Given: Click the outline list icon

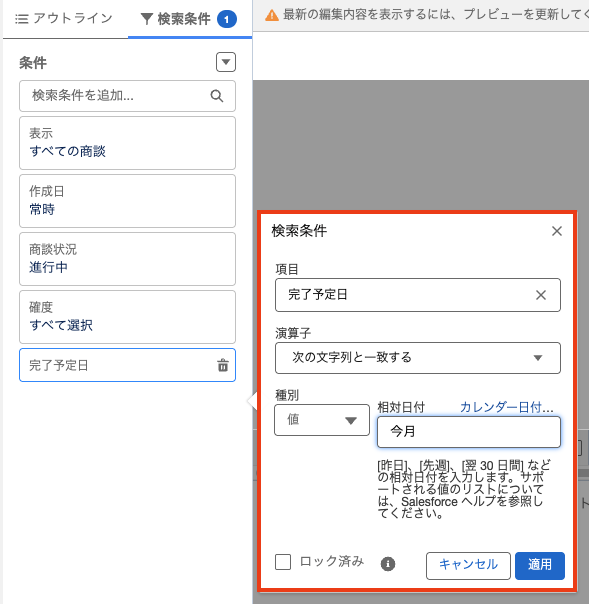Looking at the screenshot, I should point(22,18).
